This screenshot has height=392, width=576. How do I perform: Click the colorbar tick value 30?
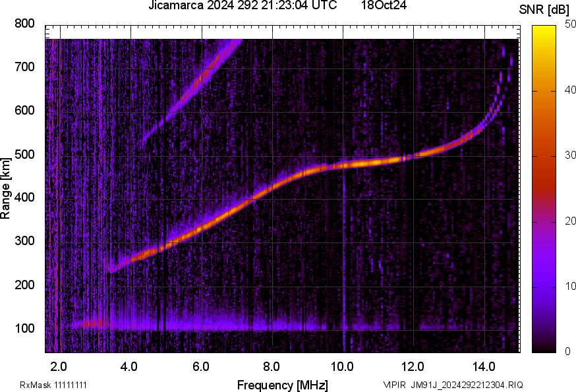click(x=570, y=155)
